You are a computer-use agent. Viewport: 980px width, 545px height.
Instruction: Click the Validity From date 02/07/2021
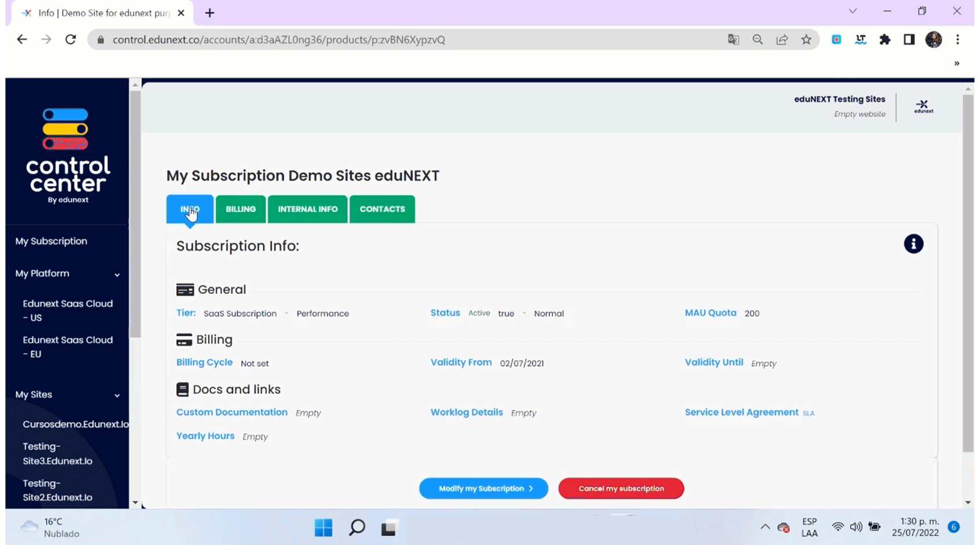(522, 364)
